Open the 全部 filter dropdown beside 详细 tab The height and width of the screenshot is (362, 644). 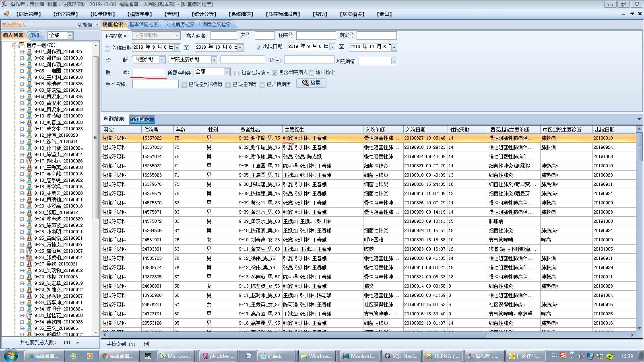tap(70, 36)
